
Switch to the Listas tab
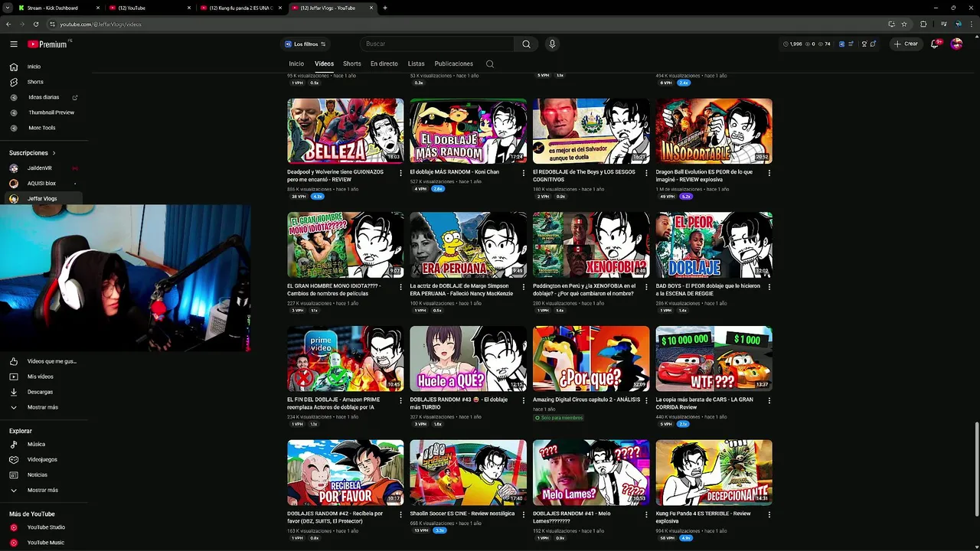416,64
